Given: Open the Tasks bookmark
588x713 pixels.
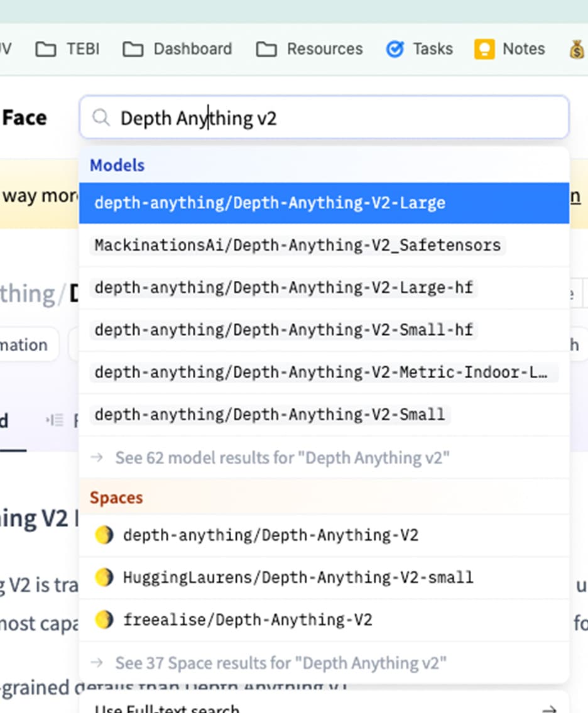Looking at the screenshot, I should (420, 49).
